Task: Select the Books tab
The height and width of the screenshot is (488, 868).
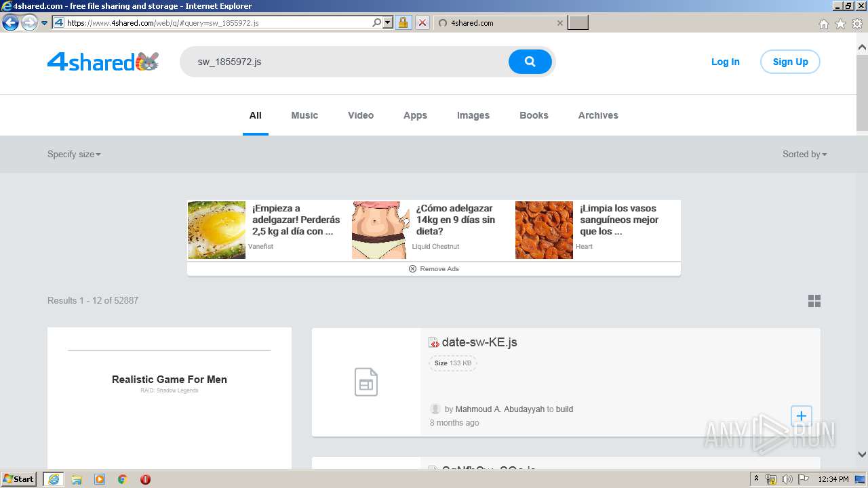Action: click(x=534, y=116)
